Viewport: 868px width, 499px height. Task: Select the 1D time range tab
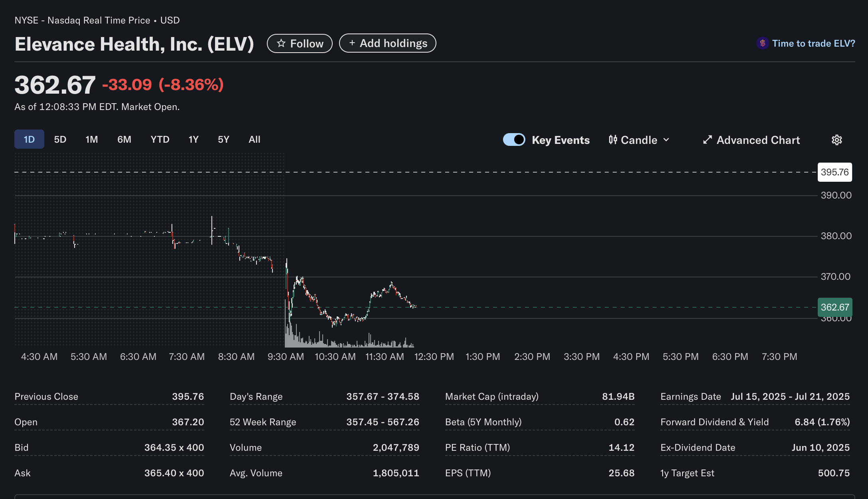(29, 139)
